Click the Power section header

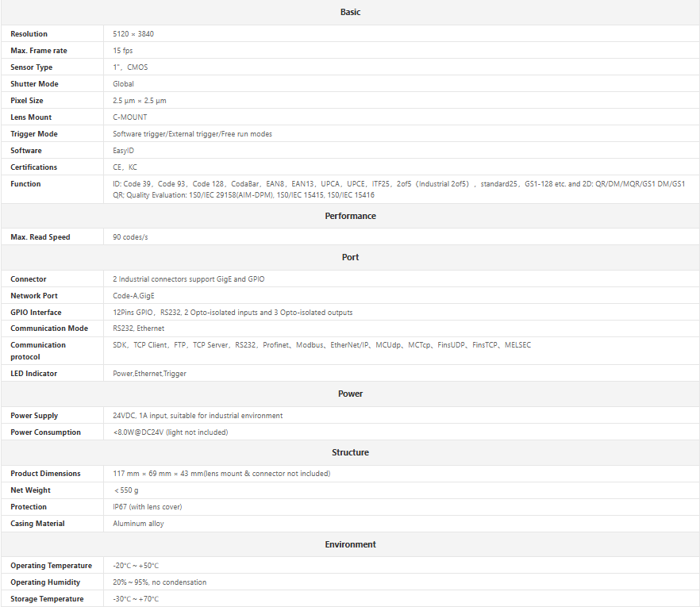(350, 394)
